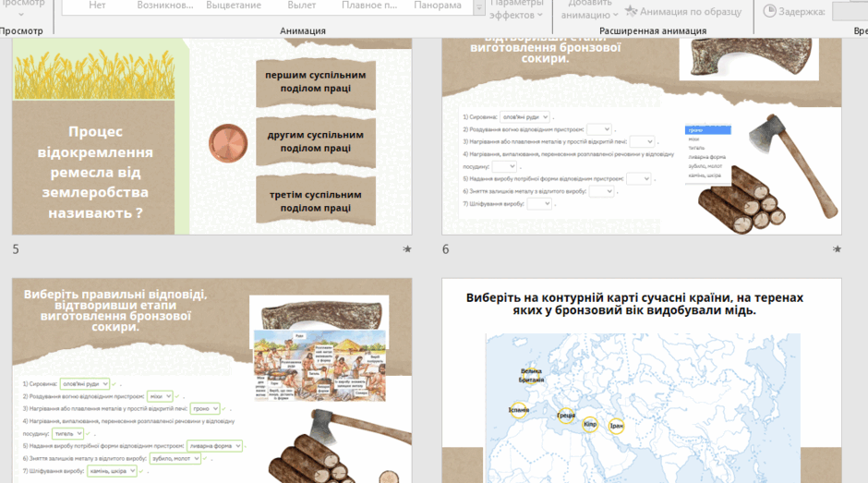Apply the Возникнов... entrance effect

point(165,6)
